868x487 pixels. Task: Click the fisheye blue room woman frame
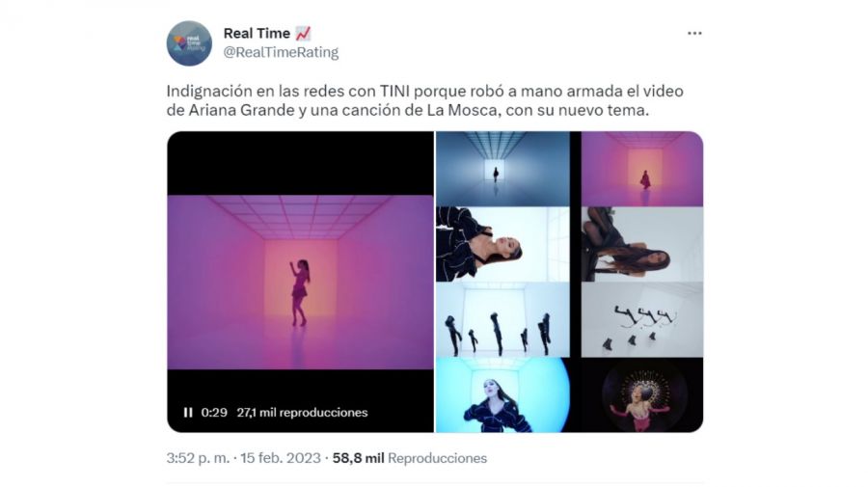click(x=502, y=395)
